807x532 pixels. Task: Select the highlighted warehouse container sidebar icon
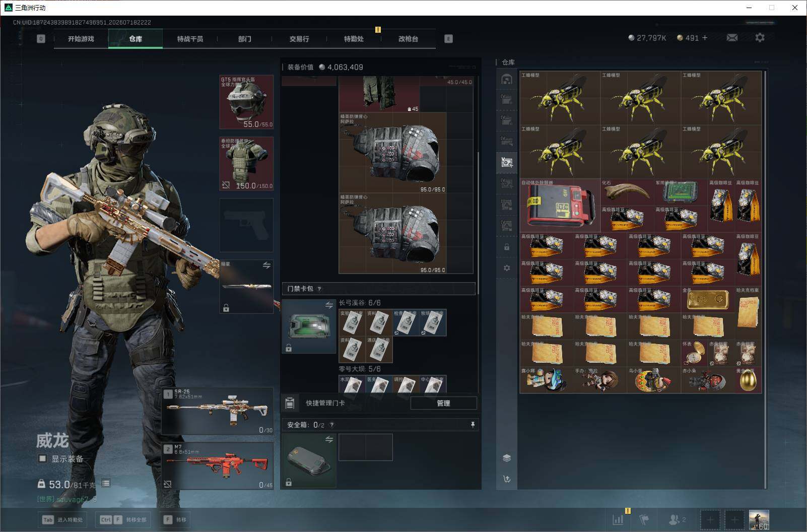coord(507,162)
